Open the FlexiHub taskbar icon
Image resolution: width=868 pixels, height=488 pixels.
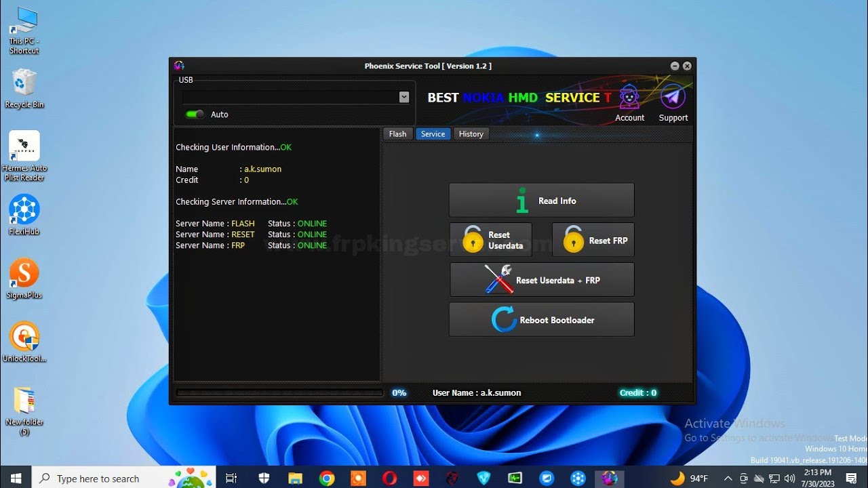click(578, 479)
